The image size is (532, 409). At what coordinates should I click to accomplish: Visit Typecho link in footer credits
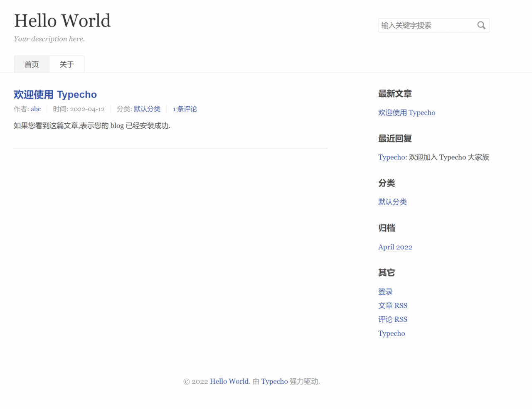tap(274, 381)
